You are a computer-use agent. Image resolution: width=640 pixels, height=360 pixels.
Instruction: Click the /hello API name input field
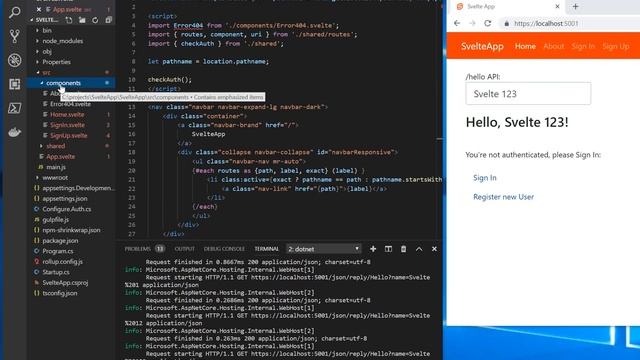coord(528,94)
